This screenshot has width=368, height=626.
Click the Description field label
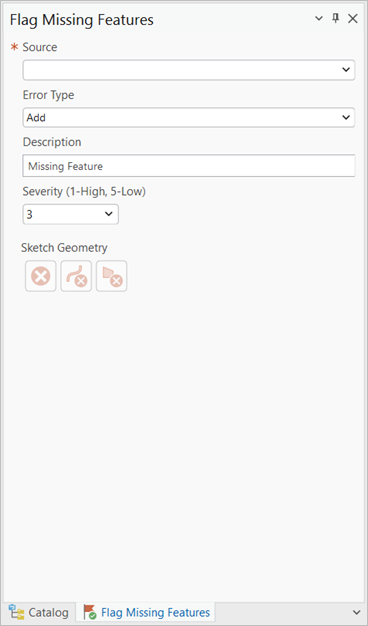[52, 142]
